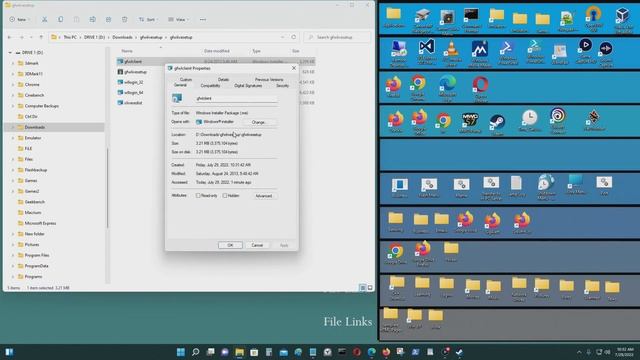Show hidden system tray icons chevron
This screenshot has width=640, height=360.
click(579, 352)
